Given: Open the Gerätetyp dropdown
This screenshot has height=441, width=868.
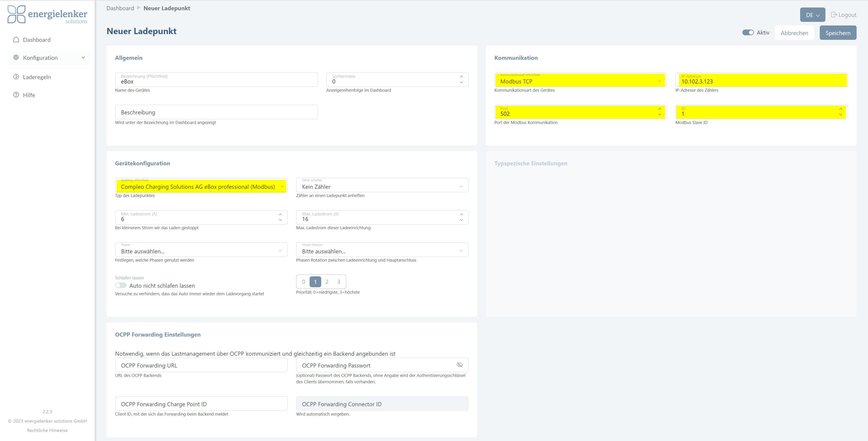Looking at the screenshot, I should click(x=201, y=186).
